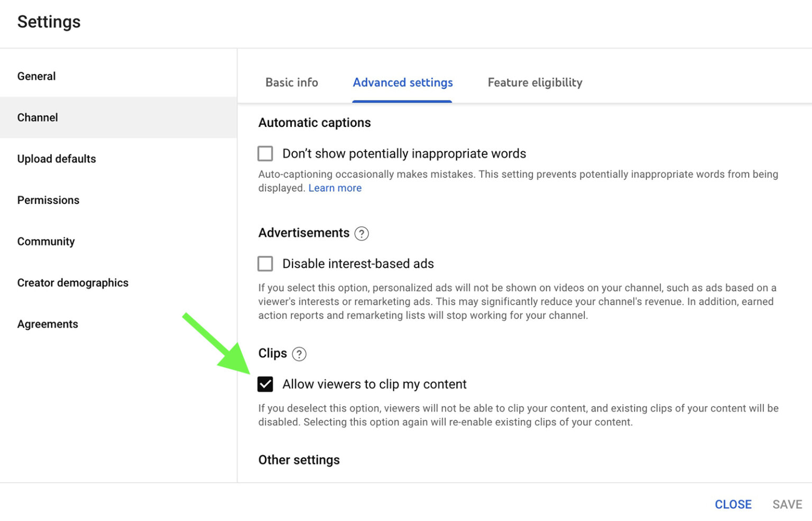View Creator demographics settings
The height and width of the screenshot is (521, 812).
click(72, 283)
